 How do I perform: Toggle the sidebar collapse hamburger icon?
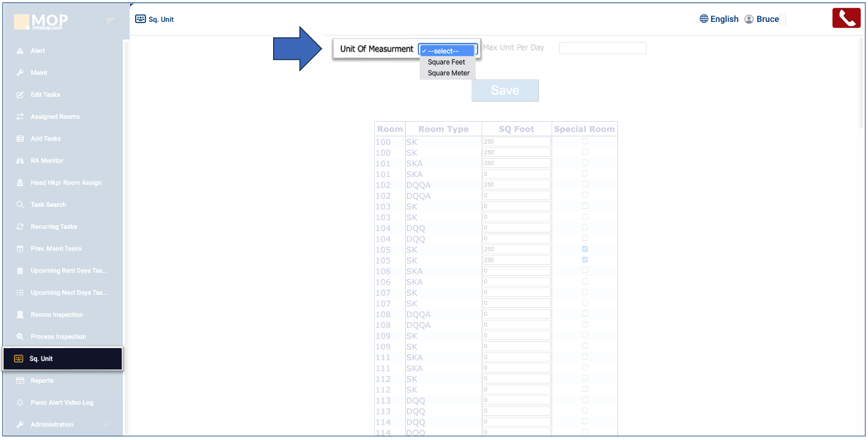110,21
